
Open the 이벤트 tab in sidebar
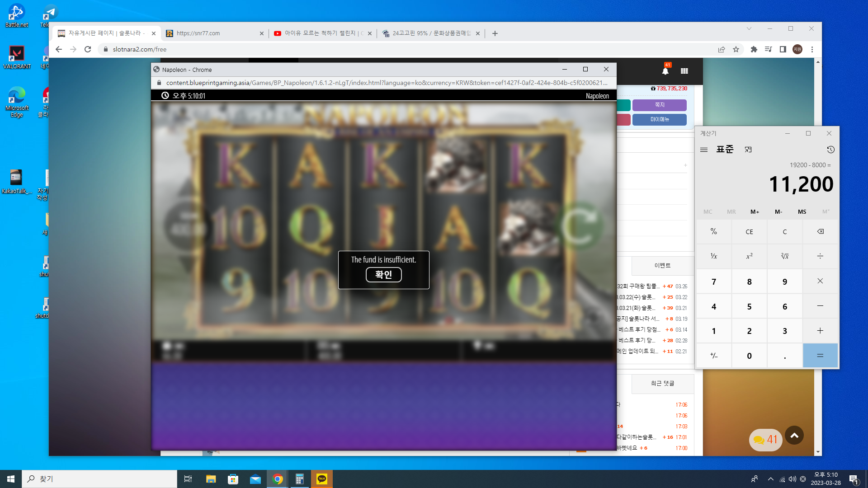[662, 266]
